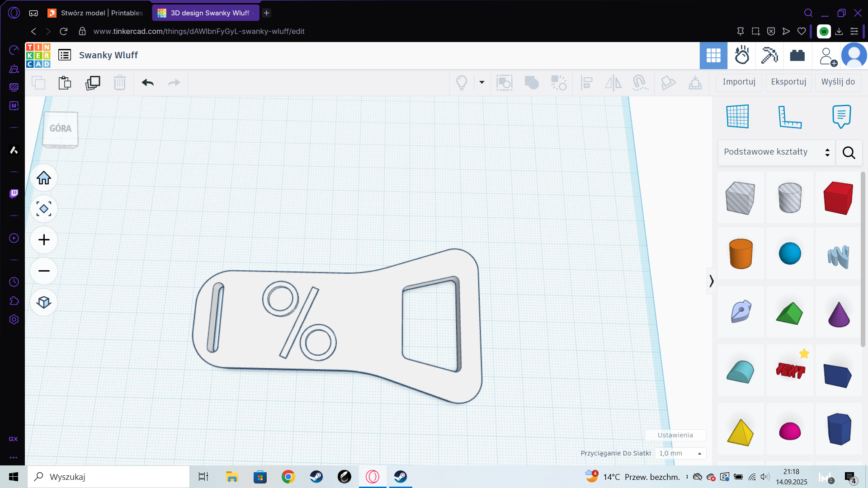Edit the Swanky Wluff design name

pos(108,55)
